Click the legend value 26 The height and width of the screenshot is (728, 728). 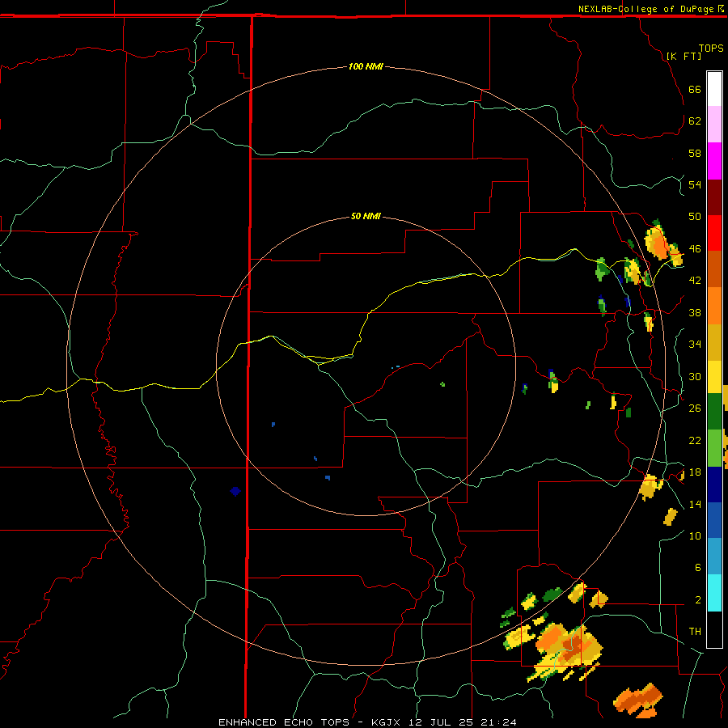695,408
